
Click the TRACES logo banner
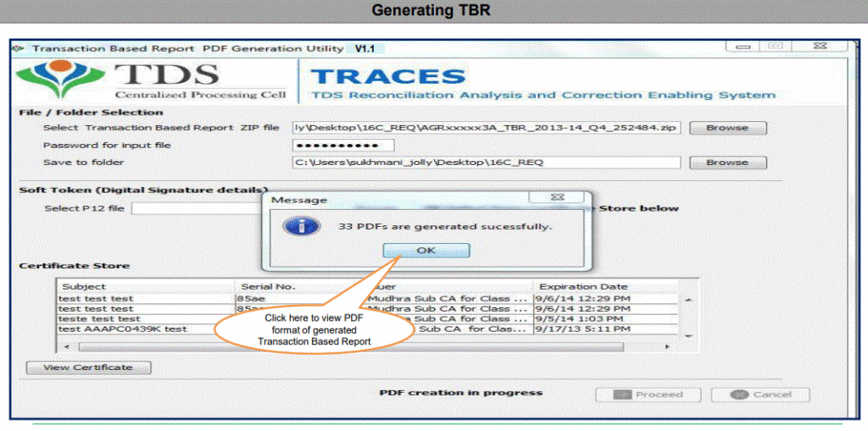tap(542, 84)
